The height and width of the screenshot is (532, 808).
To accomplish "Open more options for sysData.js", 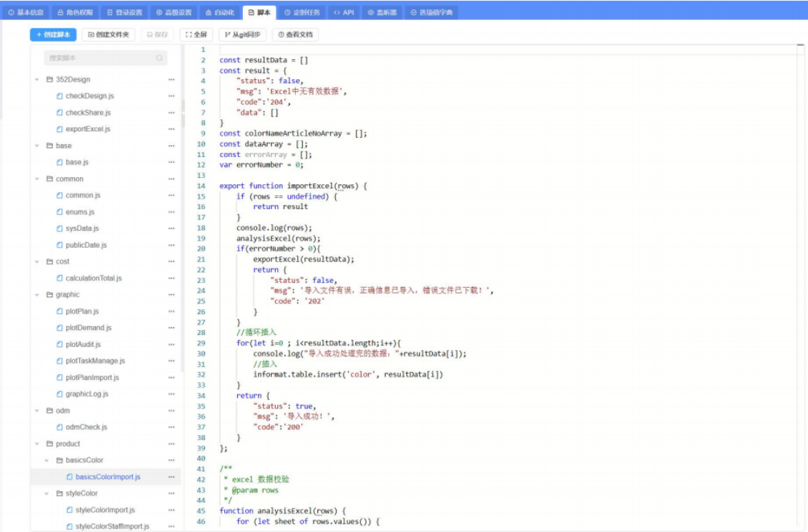I will point(171,228).
